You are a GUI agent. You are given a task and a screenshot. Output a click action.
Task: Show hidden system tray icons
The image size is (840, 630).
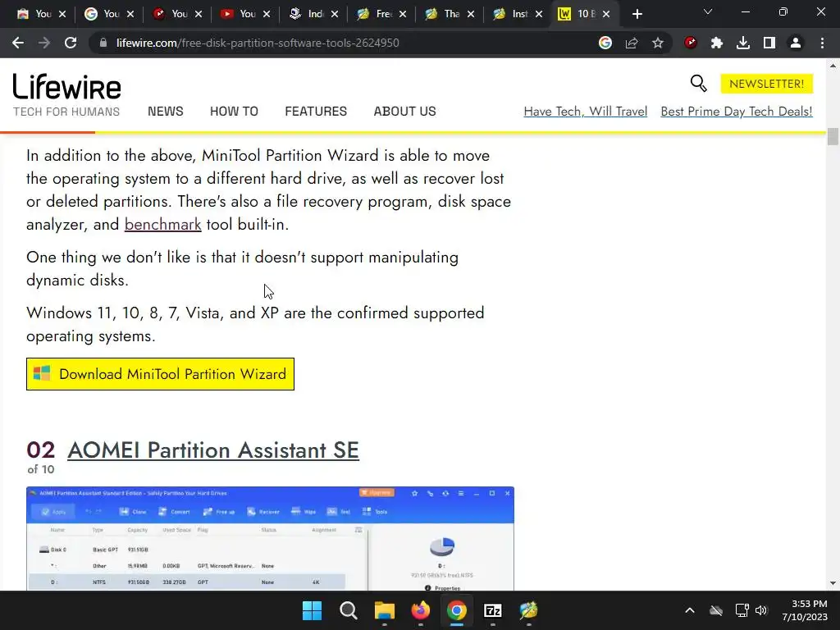(x=690, y=610)
